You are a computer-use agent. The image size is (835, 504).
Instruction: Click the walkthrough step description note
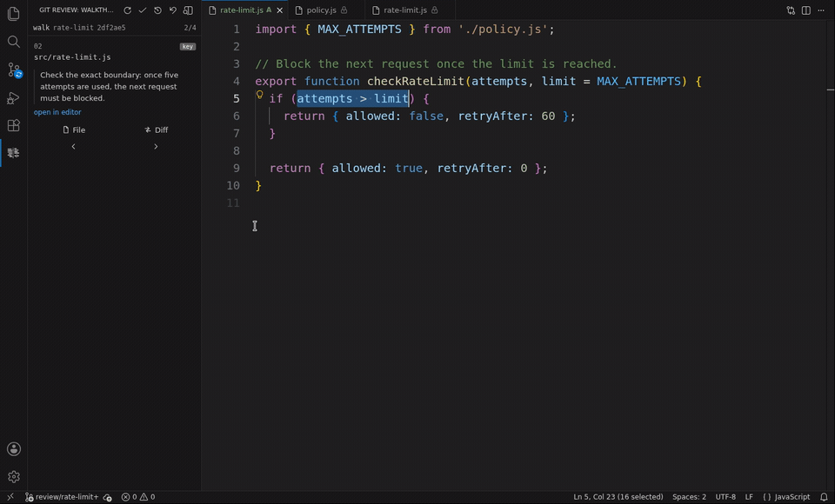pyautogui.click(x=110, y=86)
